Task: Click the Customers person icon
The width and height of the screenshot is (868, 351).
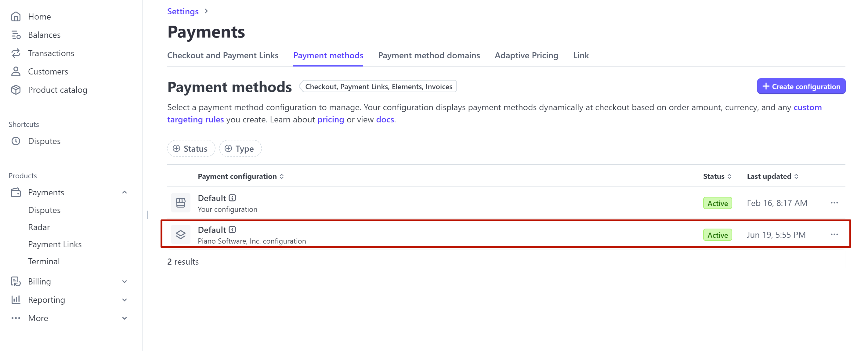Action: (16, 71)
